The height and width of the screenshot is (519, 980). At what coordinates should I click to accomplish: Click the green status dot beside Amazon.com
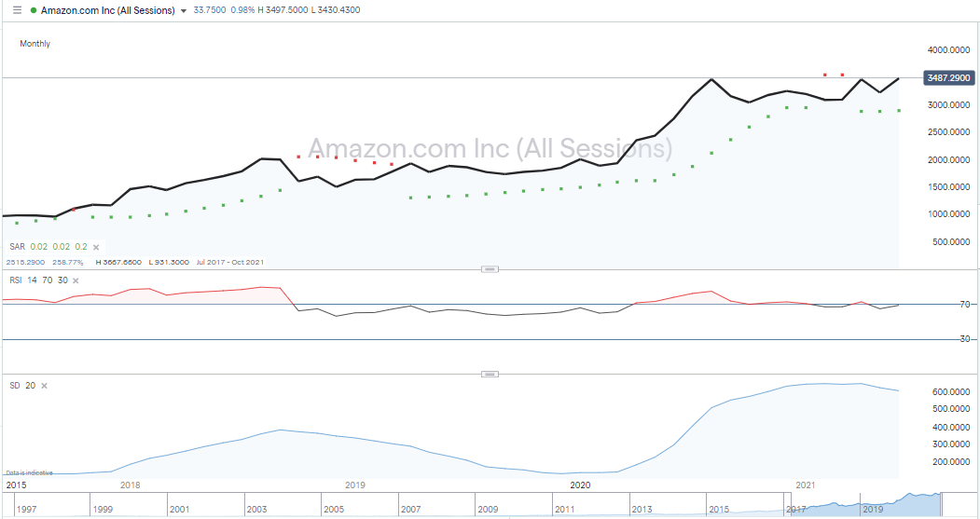[34, 10]
